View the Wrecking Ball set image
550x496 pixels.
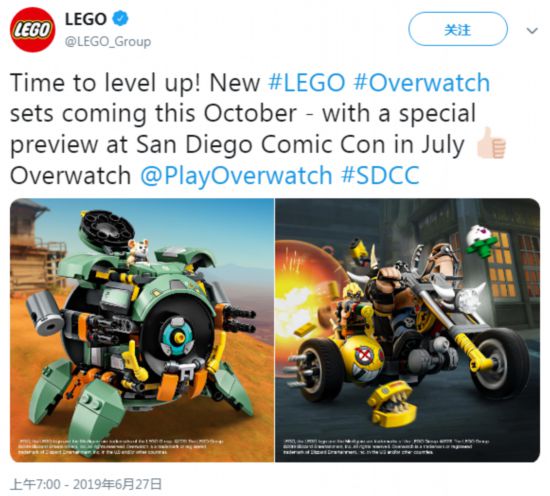pyautogui.click(x=142, y=330)
